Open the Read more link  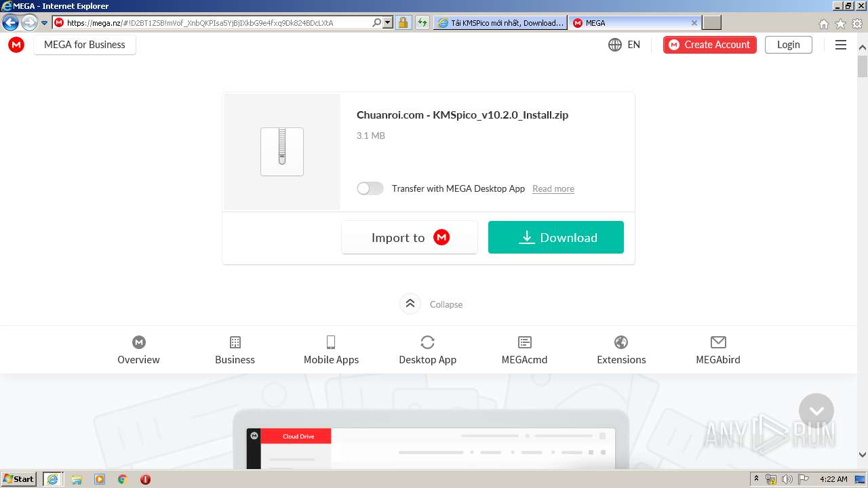coord(553,189)
